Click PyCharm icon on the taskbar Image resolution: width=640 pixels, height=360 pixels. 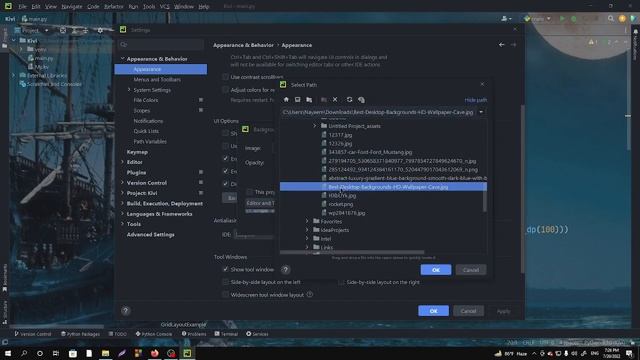coord(187,353)
